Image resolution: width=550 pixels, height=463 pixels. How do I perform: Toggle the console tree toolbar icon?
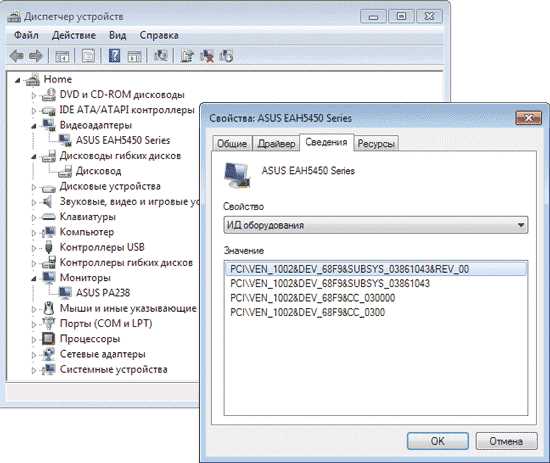(x=62, y=56)
